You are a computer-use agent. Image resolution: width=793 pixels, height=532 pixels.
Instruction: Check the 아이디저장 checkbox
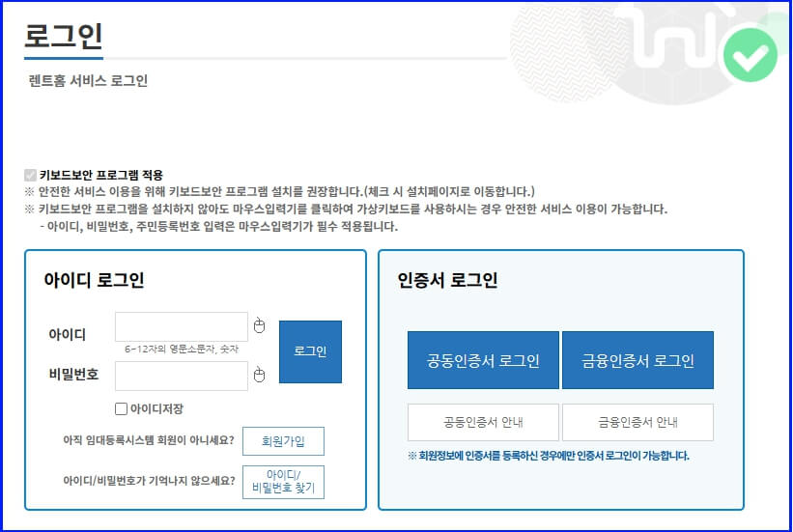[121, 408]
